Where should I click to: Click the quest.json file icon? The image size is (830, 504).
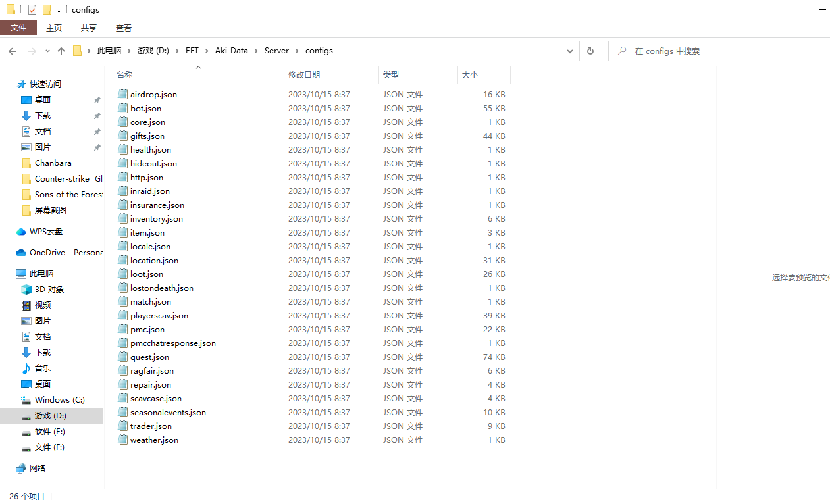(x=122, y=357)
